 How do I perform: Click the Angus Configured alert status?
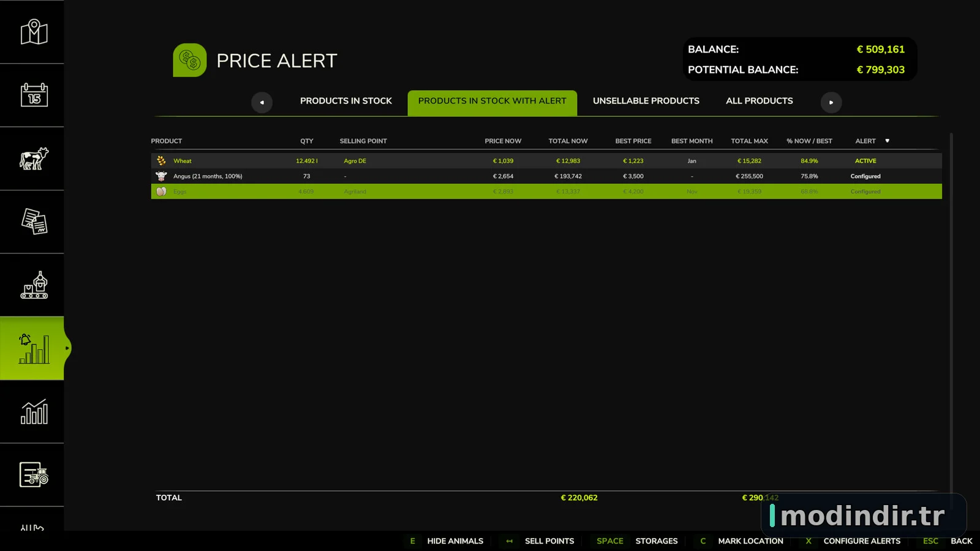click(x=865, y=176)
